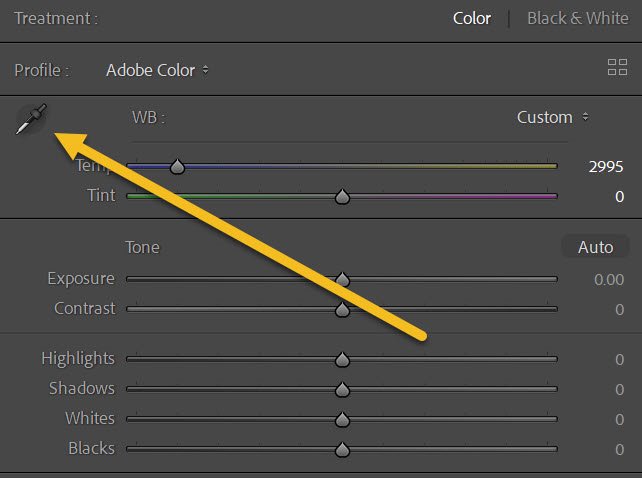Click the Highlights value field
642x478 pixels.
(619, 358)
